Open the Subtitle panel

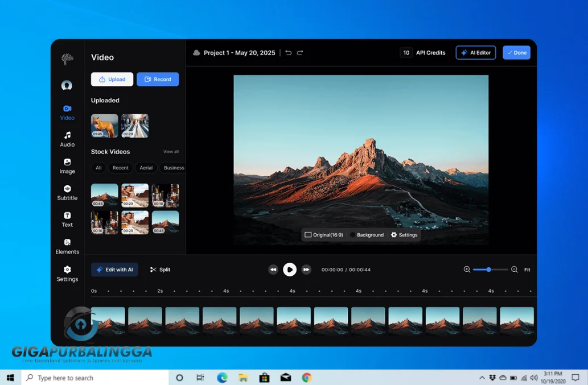[x=67, y=192]
